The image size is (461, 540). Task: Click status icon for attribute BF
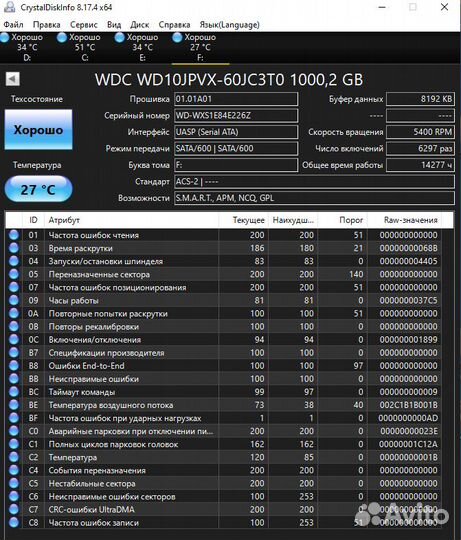tap(14, 418)
